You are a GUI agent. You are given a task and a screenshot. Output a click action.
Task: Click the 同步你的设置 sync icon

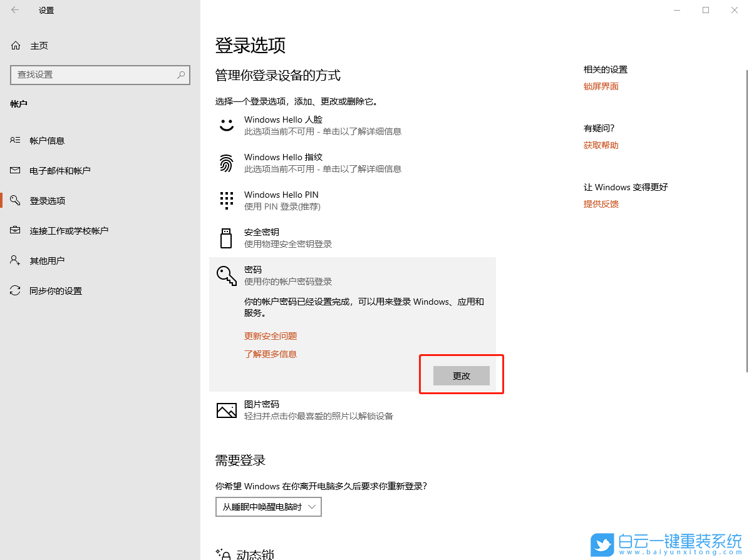click(15, 290)
